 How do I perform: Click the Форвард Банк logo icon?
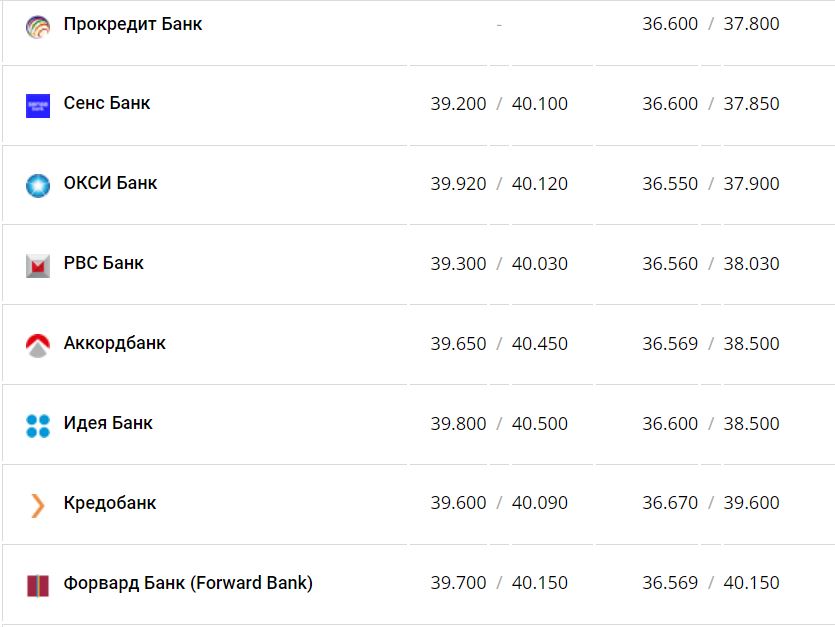[x=38, y=585]
